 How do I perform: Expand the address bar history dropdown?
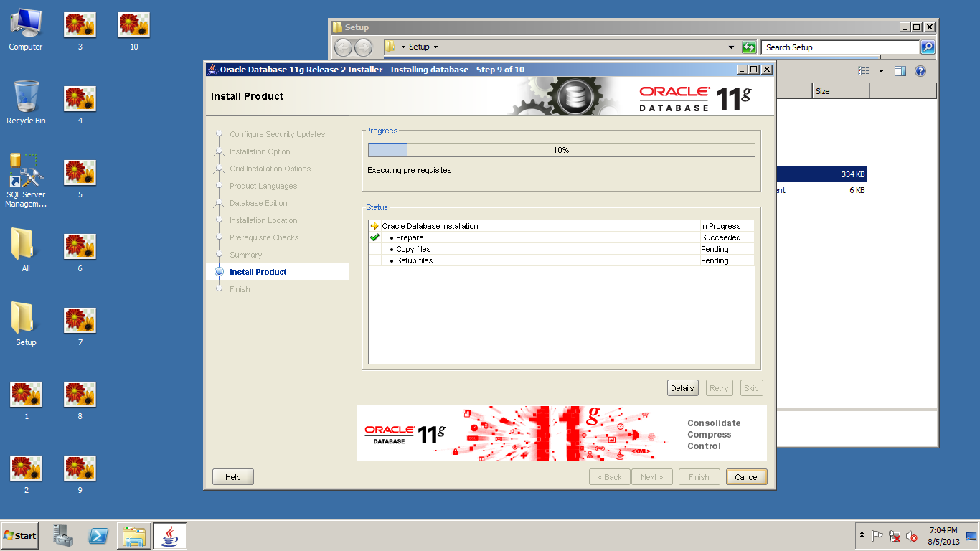click(x=731, y=47)
